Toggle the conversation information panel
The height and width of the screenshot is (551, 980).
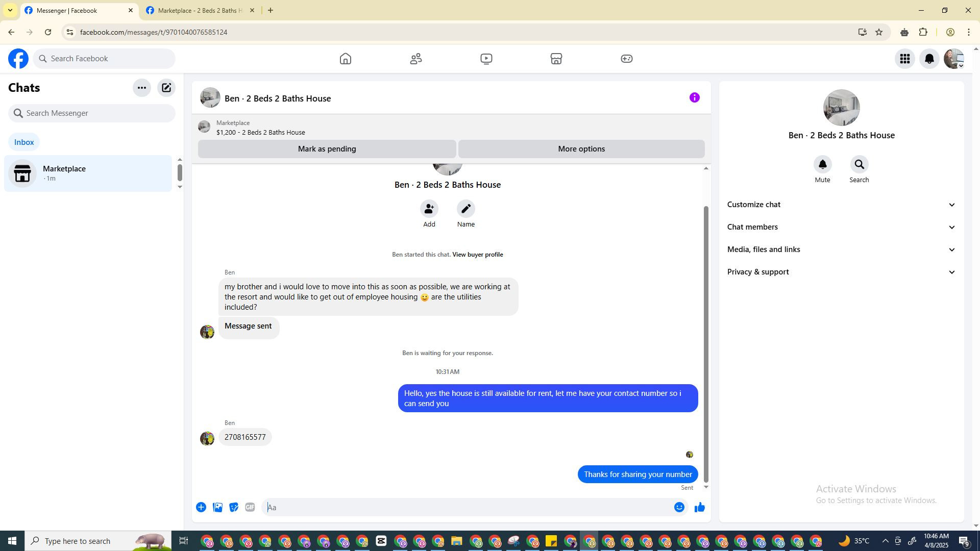tap(694, 97)
